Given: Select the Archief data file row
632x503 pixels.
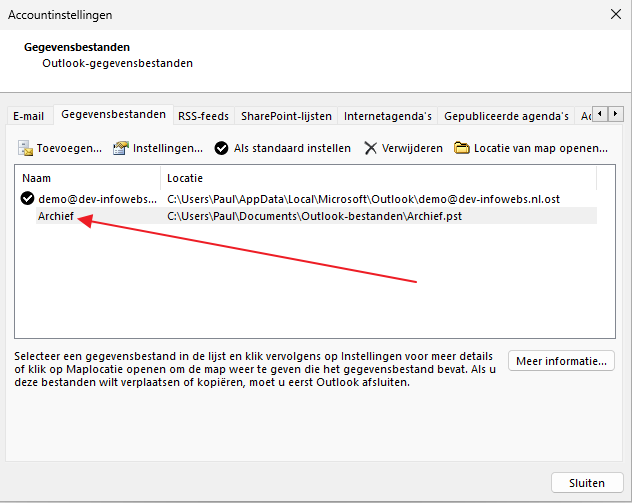Looking at the screenshot, I should tap(56, 216).
